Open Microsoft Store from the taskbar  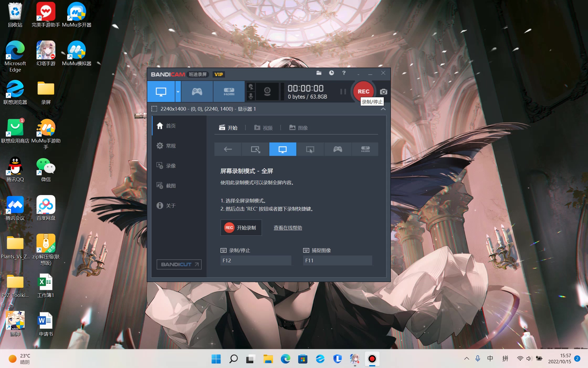(303, 359)
